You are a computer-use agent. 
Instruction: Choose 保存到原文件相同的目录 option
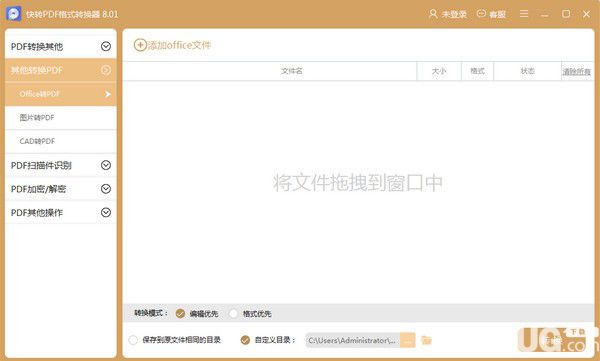click(x=133, y=340)
